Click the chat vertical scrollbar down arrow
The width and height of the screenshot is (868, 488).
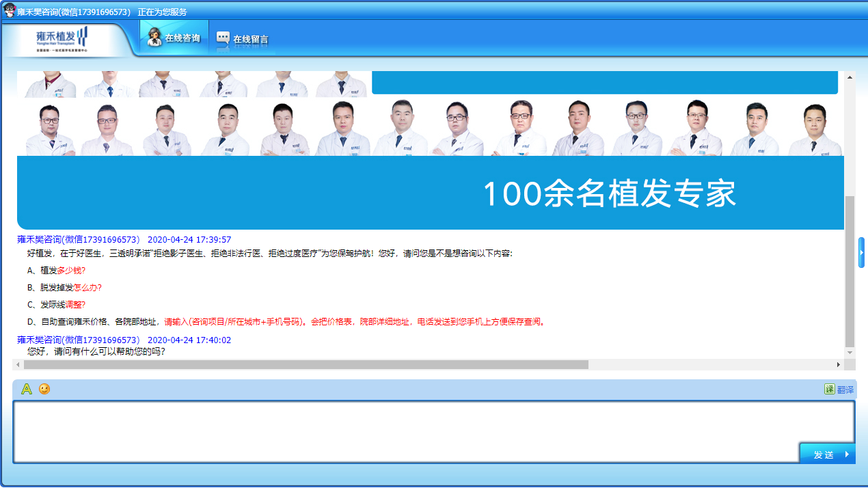click(x=850, y=353)
